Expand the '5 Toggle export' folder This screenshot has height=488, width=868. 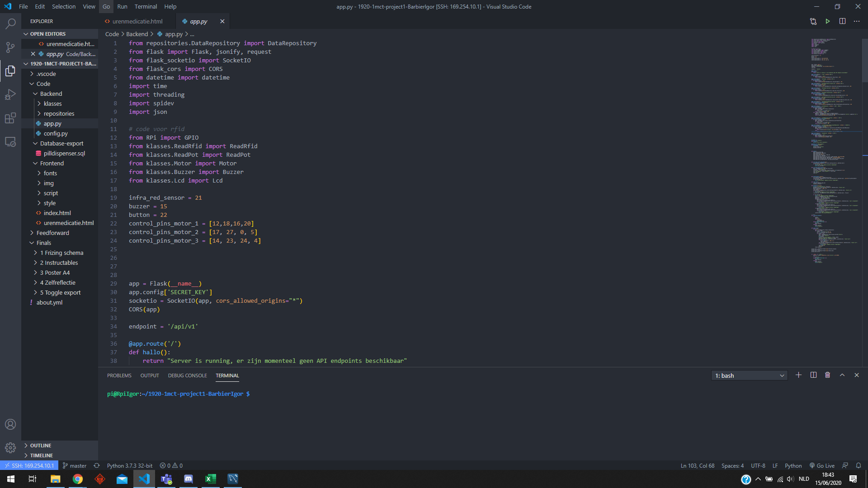[x=60, y=292]
